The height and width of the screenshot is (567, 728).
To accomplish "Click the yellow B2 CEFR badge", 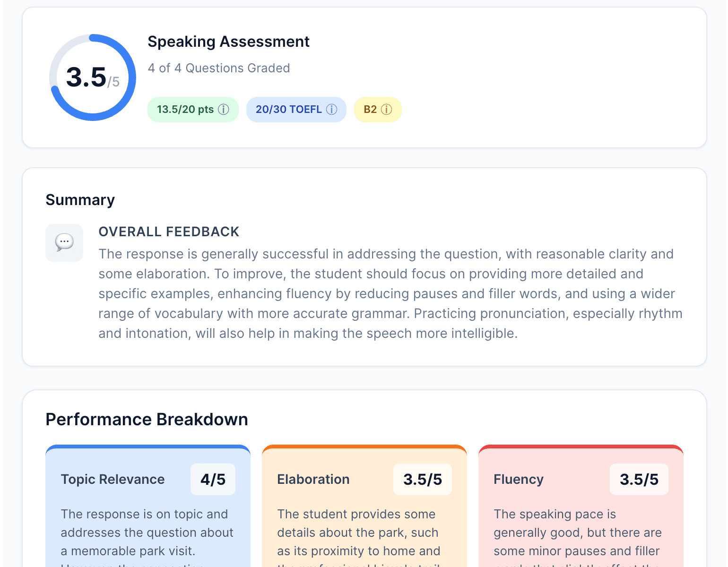I will [377, 109].
